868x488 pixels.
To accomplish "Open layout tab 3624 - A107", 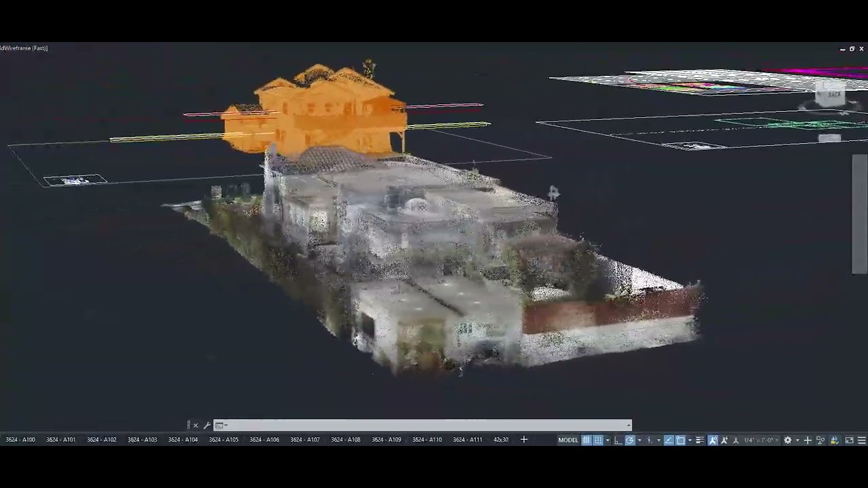I will click(x=305, y=440).
